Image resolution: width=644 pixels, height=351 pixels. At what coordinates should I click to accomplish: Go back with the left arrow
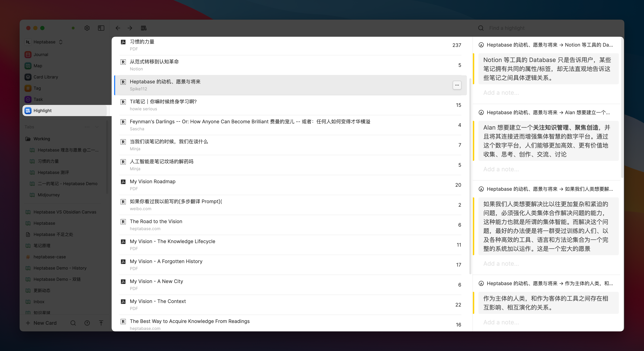118,28
